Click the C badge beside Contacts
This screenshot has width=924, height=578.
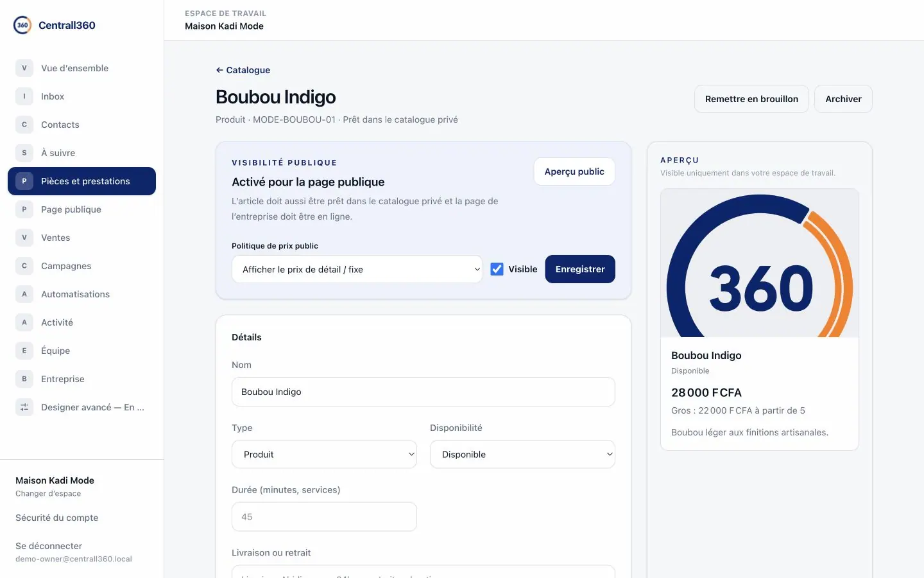coord(24,125)
